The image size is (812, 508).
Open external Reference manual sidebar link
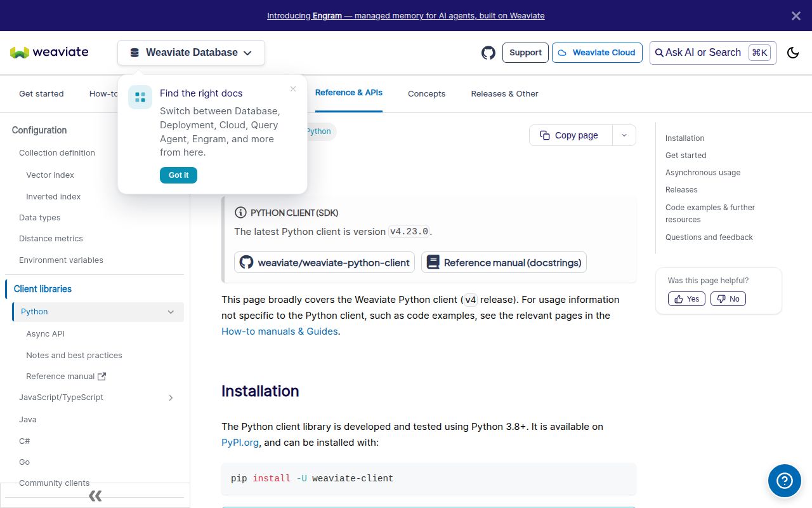tap(66, 377)
